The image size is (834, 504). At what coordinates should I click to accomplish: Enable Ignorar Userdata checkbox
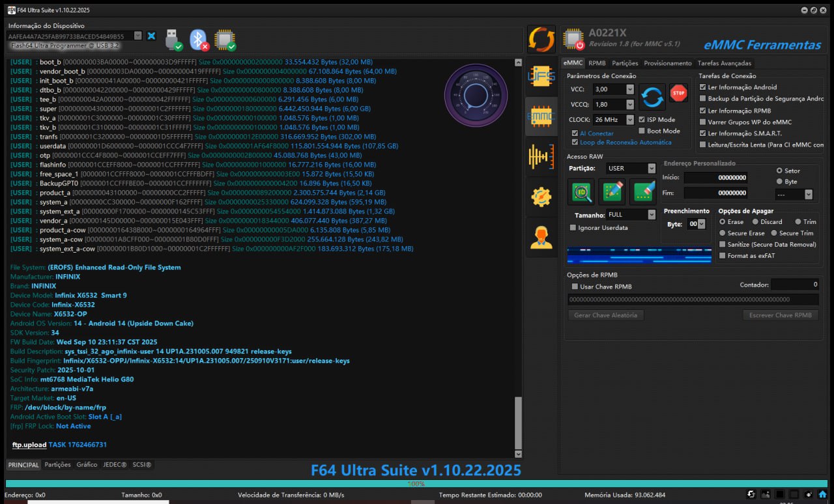point(573,228)
